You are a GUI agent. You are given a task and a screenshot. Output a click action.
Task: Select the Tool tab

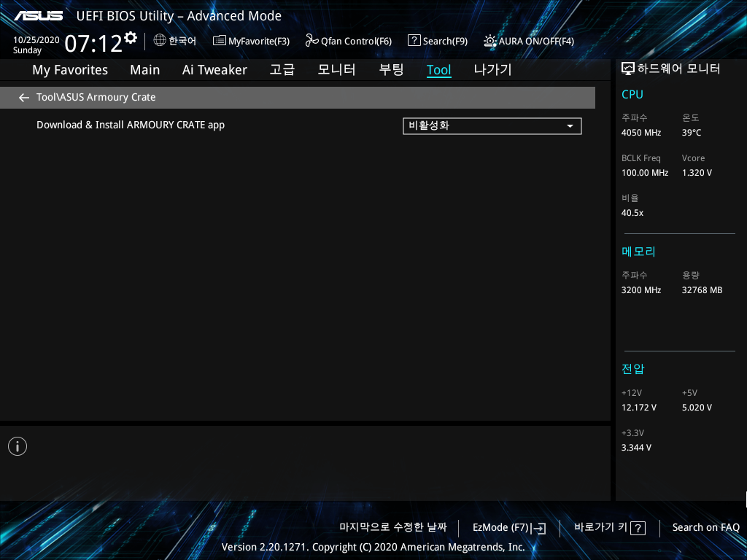pos(438,70)
